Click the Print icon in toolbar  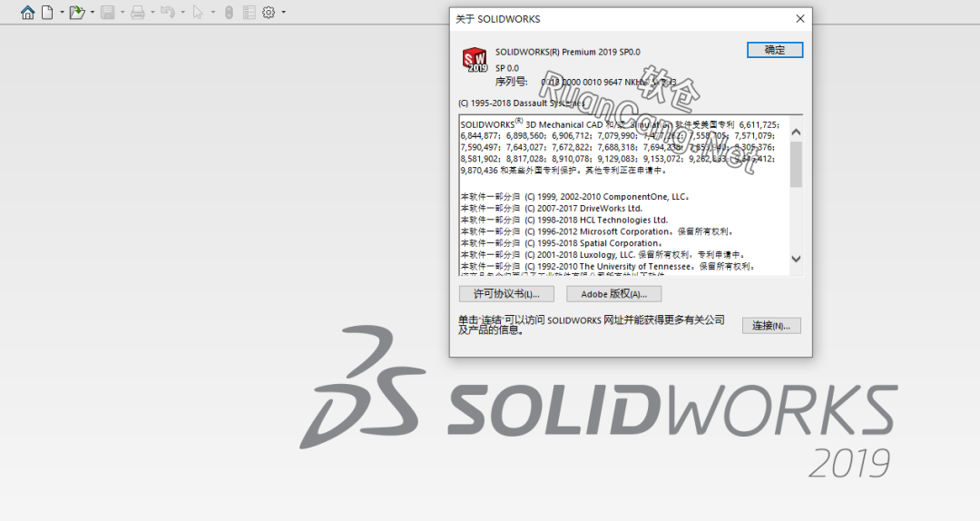pos(137,13)
